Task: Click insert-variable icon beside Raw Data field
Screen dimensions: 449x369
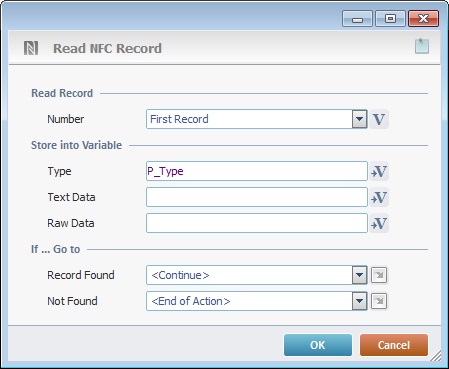Action: [379, 223]
